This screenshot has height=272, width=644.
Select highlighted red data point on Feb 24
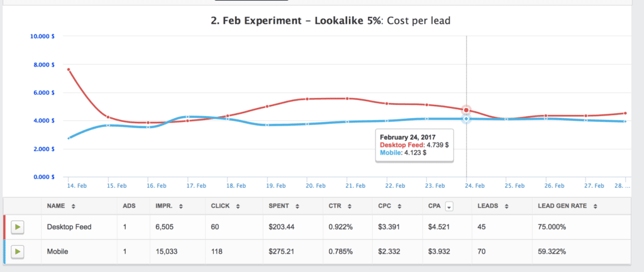(x=466, y=111)
